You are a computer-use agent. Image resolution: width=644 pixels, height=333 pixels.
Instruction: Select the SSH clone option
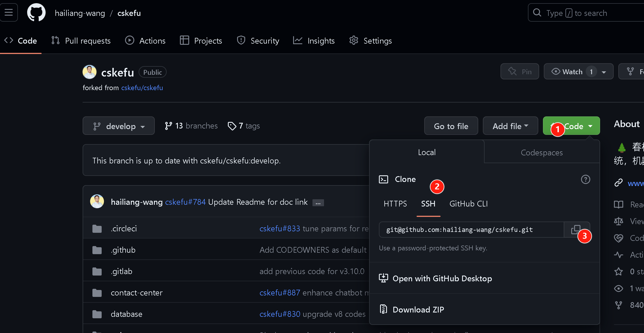(428, 204)
